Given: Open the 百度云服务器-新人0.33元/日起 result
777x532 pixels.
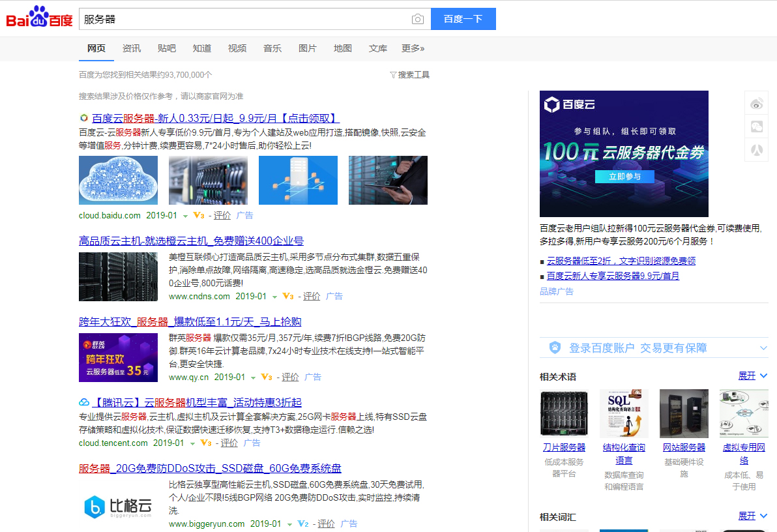Looking at the screenshot, I should [216, 119].
